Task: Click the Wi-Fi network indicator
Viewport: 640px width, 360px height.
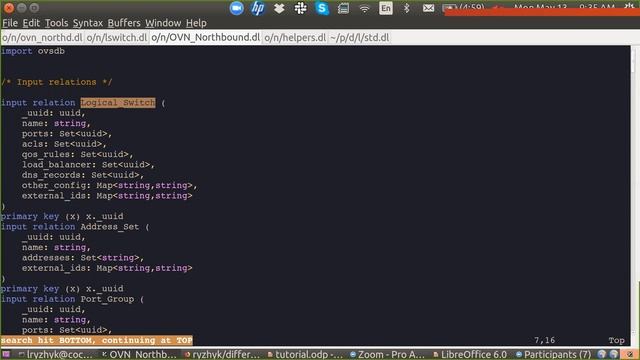Action: click(364, 9)
